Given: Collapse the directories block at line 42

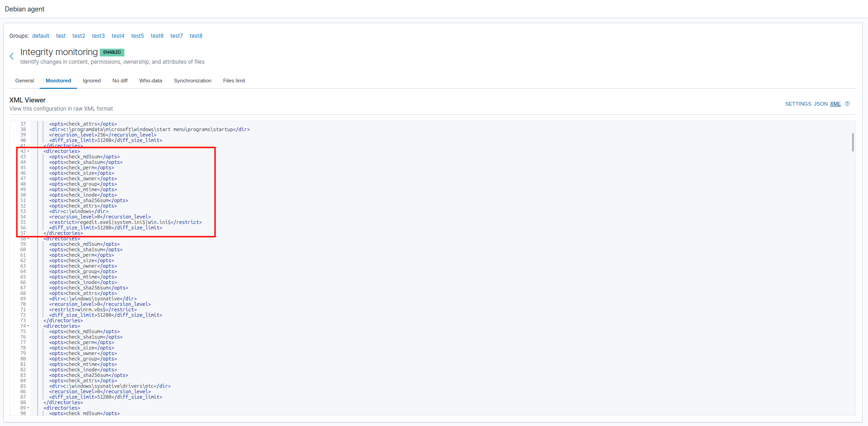Looking at the screenshot, I should (28, 151).
